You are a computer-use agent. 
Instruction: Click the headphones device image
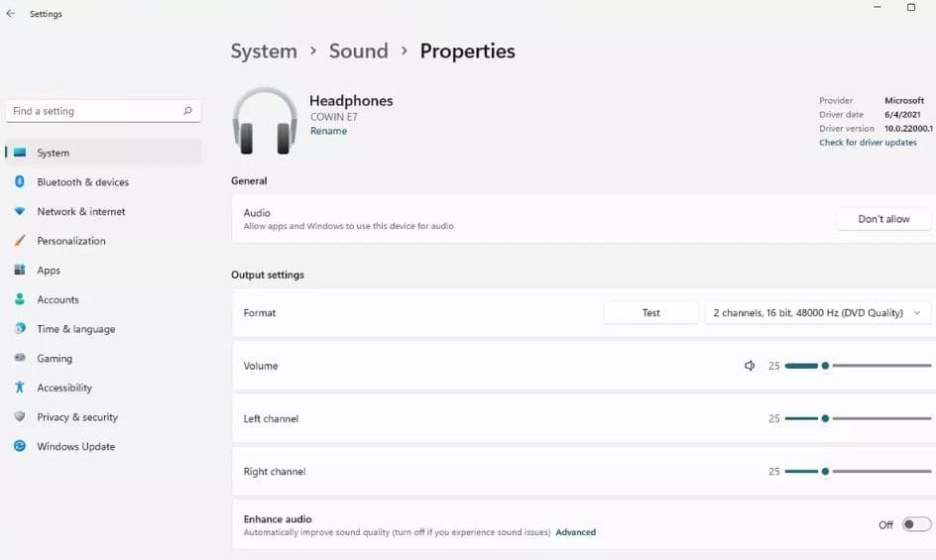[265, 121]
